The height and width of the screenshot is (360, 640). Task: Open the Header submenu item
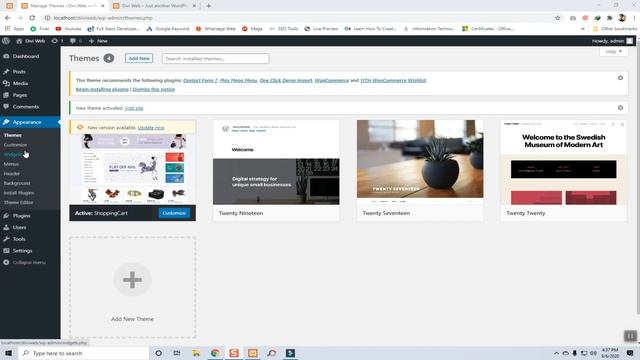[11, 173]
